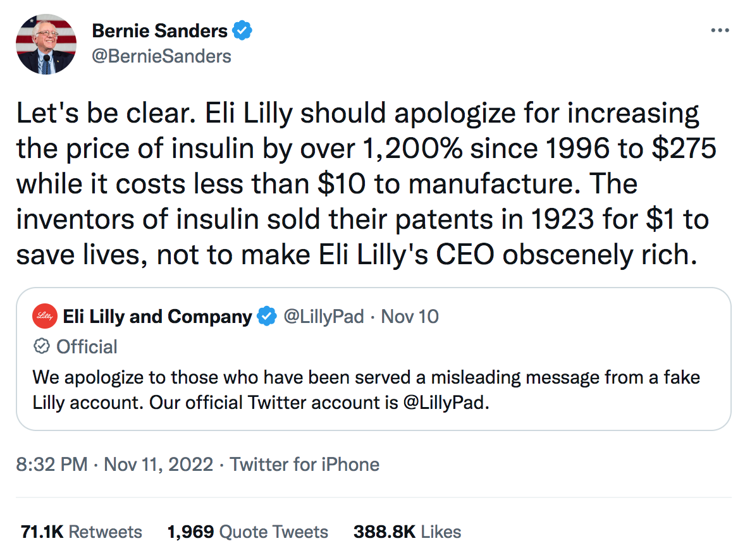Click the Official label text
The height and width of the screenshot is (560, 745).
click(87, 347)
